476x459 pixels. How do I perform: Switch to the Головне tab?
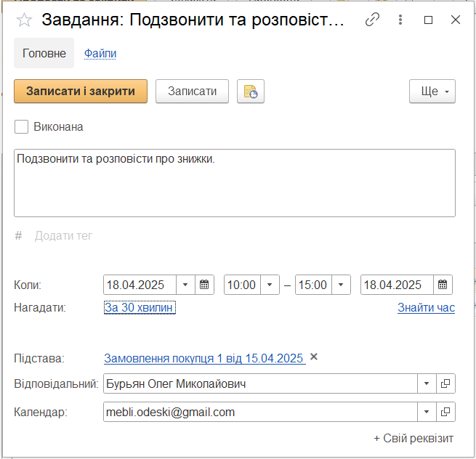[x=44, y=53]
